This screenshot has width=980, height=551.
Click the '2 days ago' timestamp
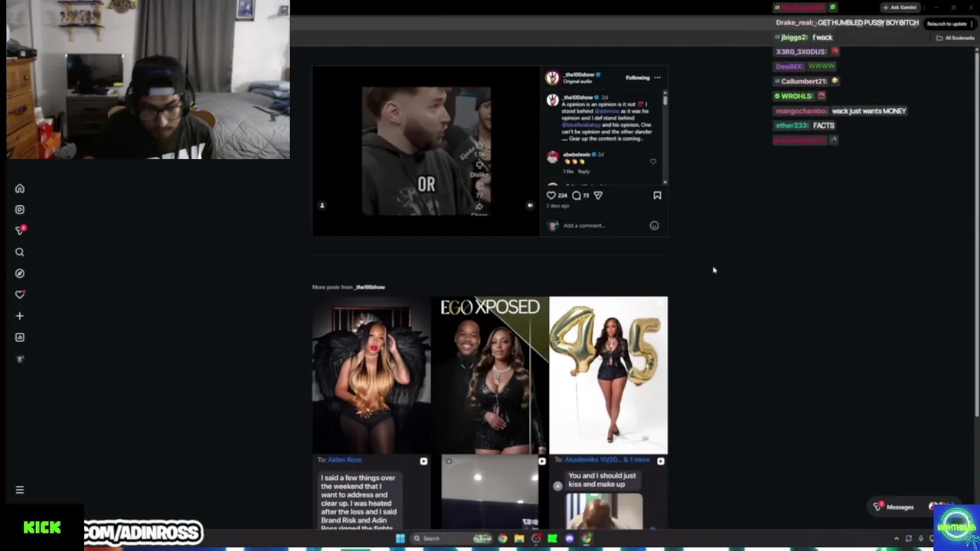tap(558, 206)
